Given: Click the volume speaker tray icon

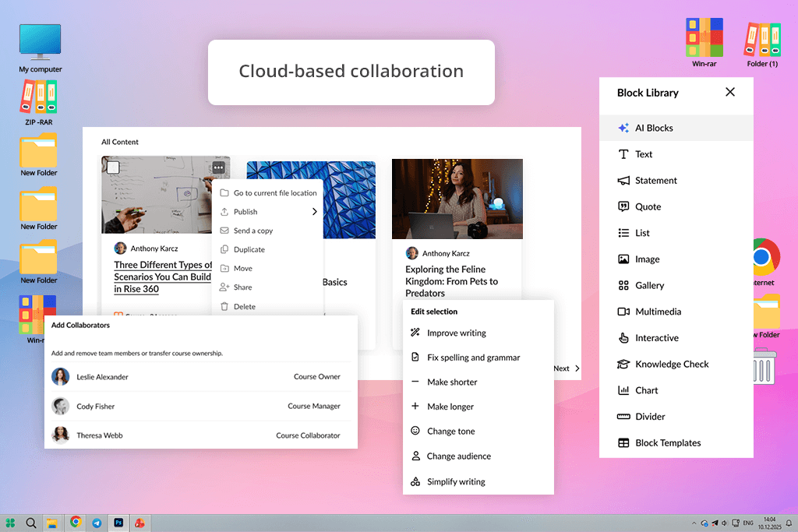Looking at the screenshot, I should coord(725,523).
